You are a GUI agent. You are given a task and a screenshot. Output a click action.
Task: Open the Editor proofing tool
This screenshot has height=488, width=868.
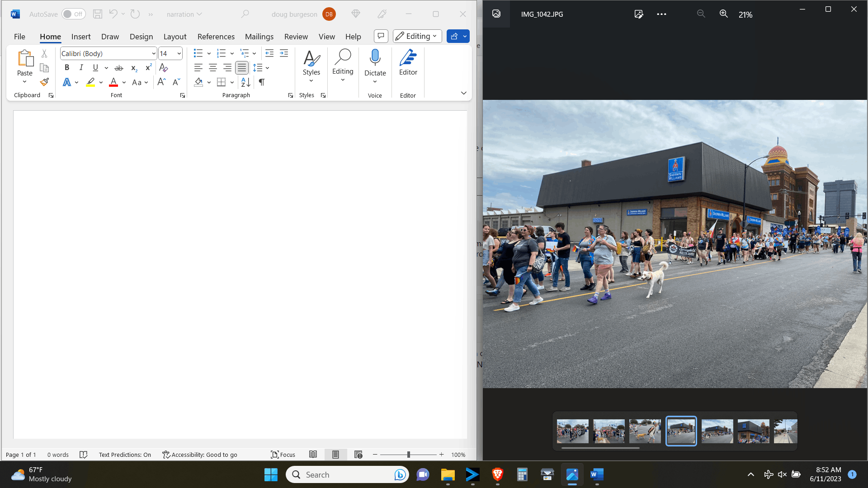(x=408, y=62)
